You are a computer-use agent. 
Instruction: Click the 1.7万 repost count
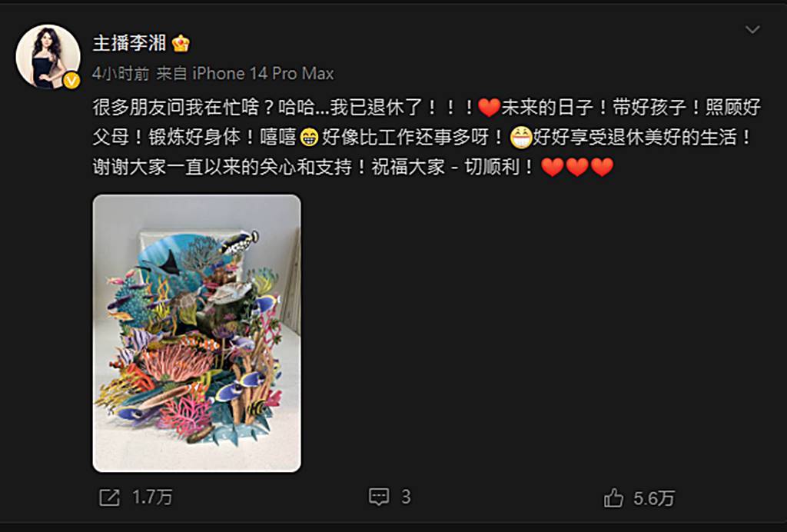[153, 497]
